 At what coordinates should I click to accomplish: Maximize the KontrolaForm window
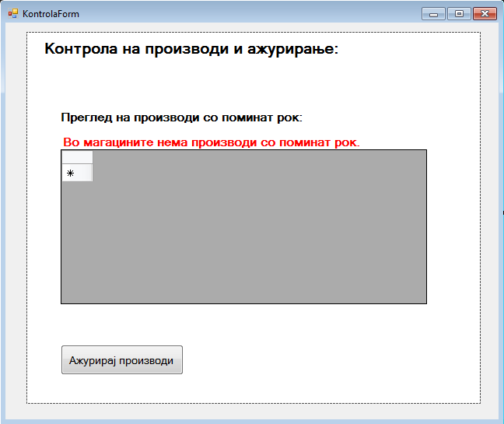point(459,13)
